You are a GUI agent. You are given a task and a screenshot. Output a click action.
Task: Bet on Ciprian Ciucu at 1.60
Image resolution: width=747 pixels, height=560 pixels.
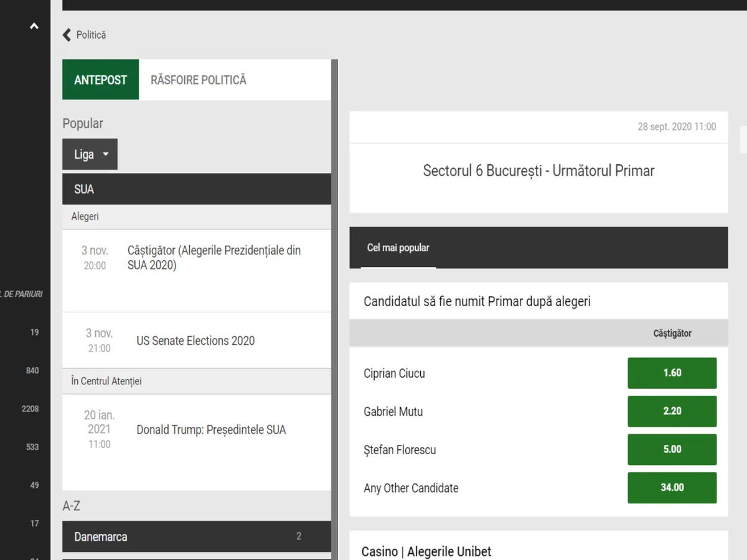(x=672, y=373)
